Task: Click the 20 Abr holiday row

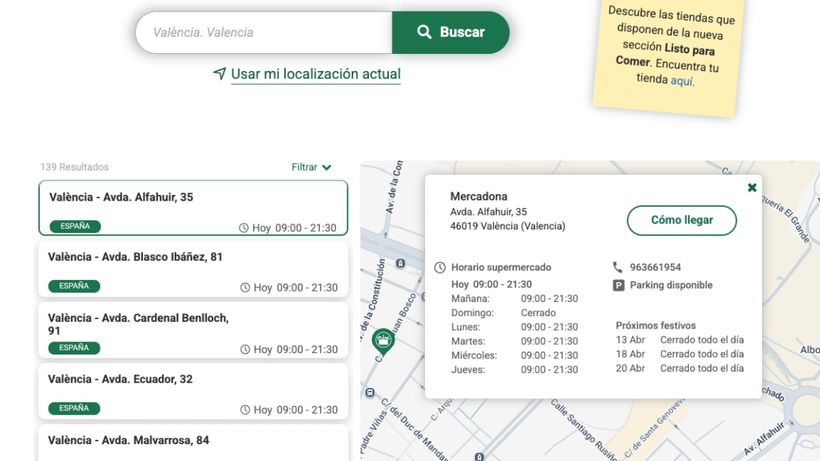Action: (x=679, y=368)
